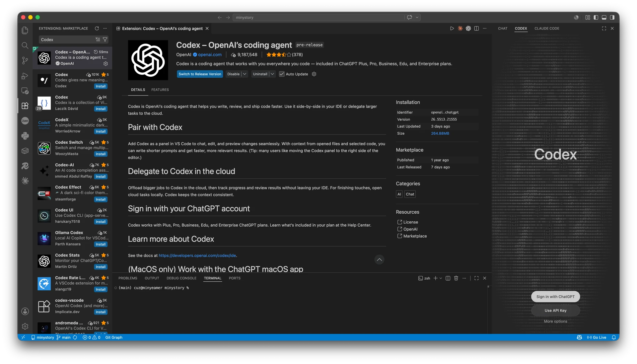Click Switch to Release Version button
The height and width of the screenshot is (364, 637).
(200, 74)
